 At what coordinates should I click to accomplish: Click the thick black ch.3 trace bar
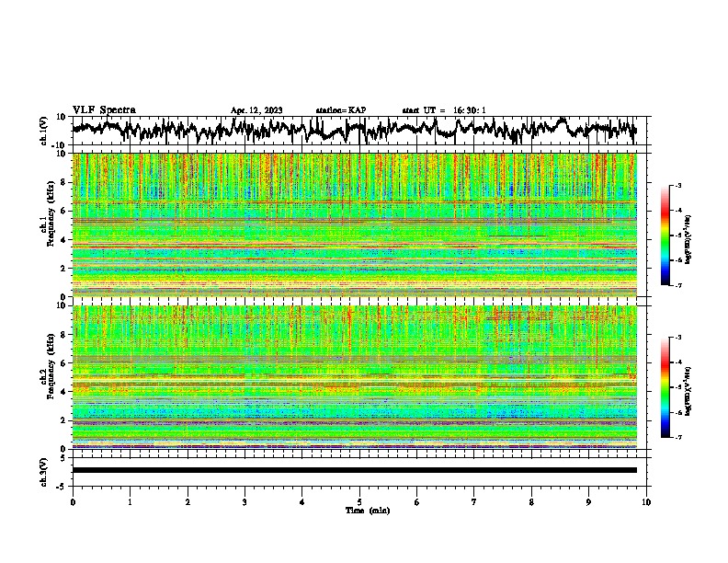(x=354, y=470)
